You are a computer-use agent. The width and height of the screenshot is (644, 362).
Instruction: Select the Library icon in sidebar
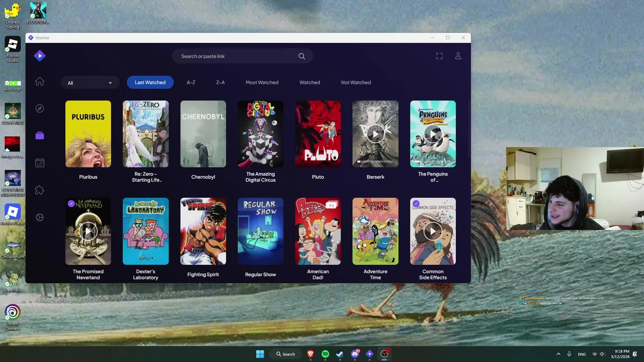coord(40,135)
